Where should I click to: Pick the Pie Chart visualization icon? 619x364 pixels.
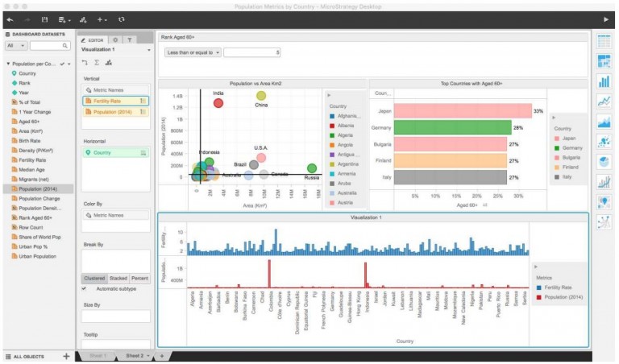[604, 161]
